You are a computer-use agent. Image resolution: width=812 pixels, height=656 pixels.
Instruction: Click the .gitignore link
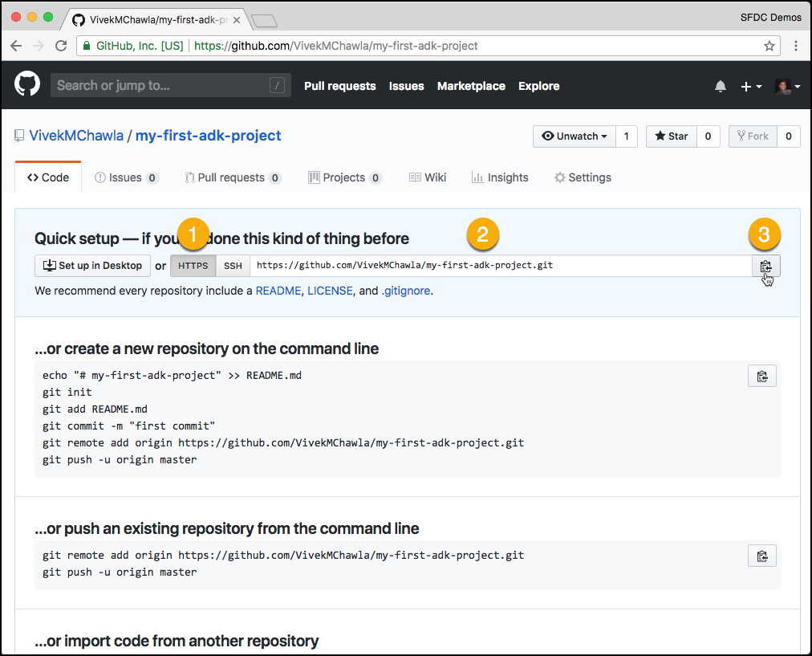tap(406, 291)
